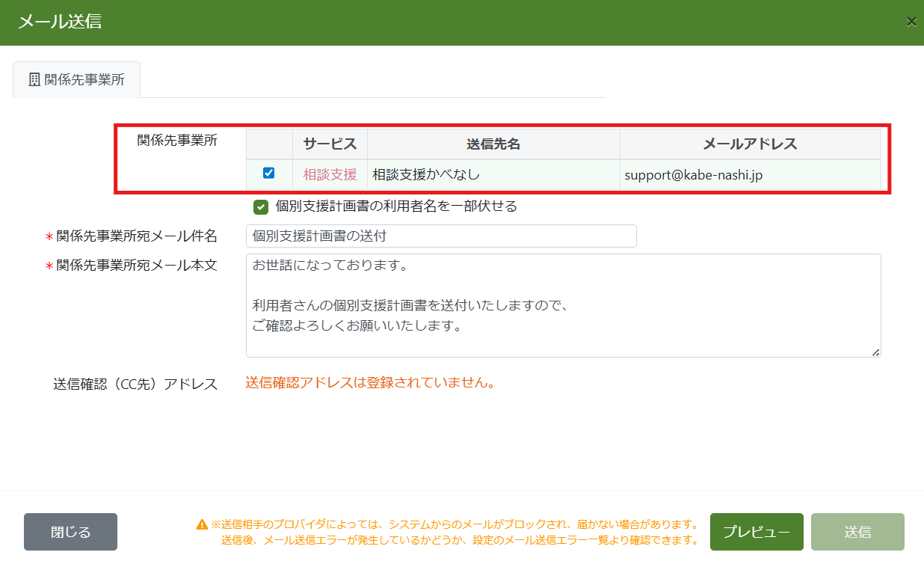
Task: Click the 閉じる button
Action: [x=70, y=532]
